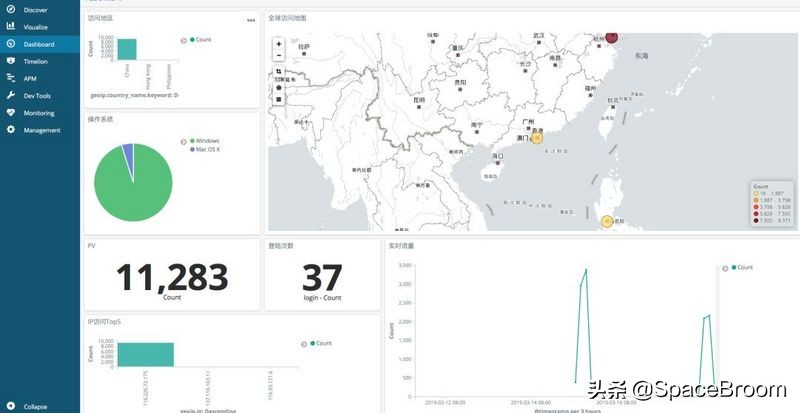
Task: Open the APM icon in sidebar
Action: tap(11, 78)
